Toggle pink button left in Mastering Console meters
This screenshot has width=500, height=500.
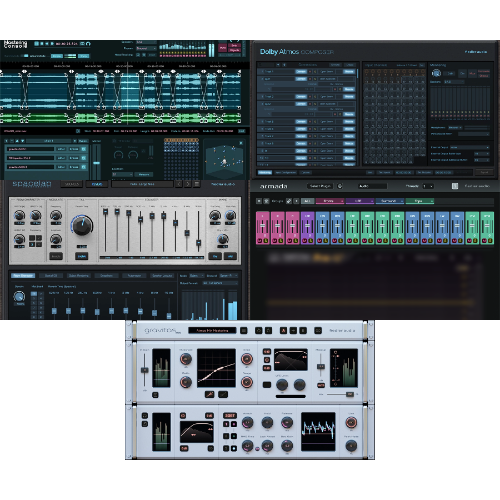click(x=223, y=48)
